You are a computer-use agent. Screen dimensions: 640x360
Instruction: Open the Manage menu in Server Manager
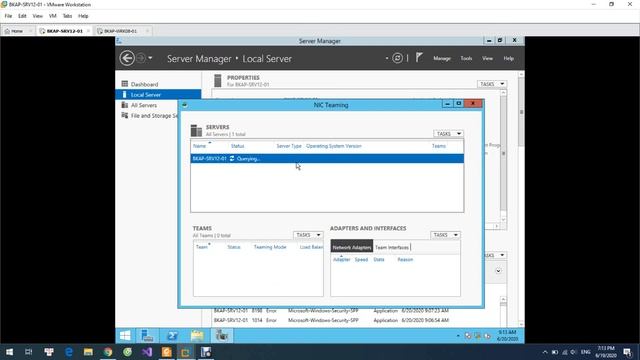[442, 58]
